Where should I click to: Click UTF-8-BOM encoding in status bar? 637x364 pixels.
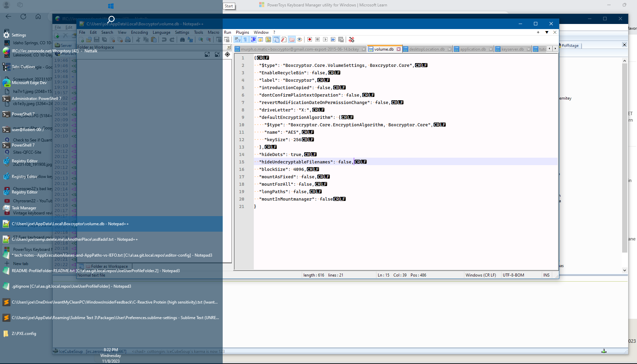[513, 275]
